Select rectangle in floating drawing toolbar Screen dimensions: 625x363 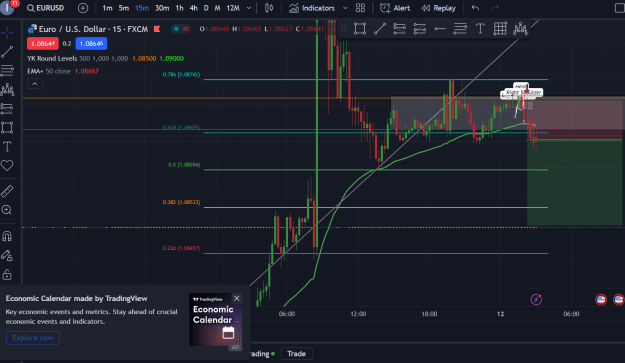tap(360, 28)
